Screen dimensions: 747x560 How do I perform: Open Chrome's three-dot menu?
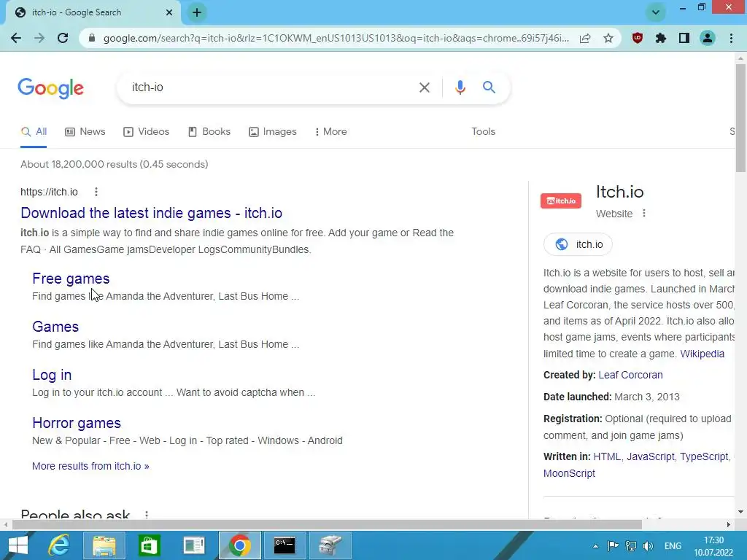point(731,38)
